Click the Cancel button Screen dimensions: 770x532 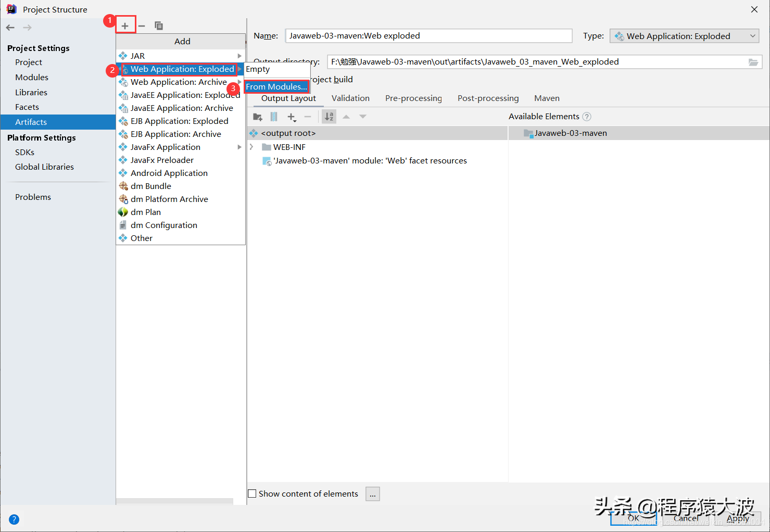(686, 518)
